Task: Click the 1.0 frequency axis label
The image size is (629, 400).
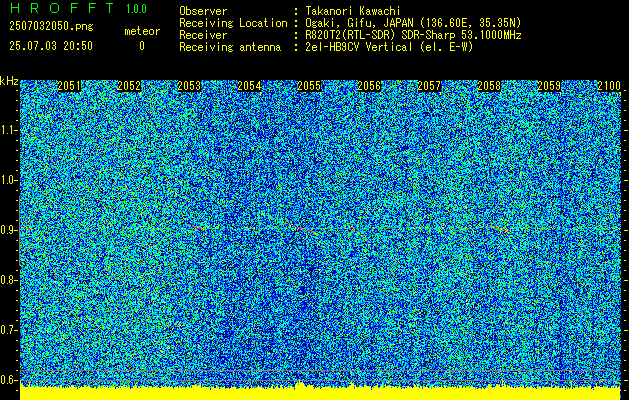Action: point(9,180)
